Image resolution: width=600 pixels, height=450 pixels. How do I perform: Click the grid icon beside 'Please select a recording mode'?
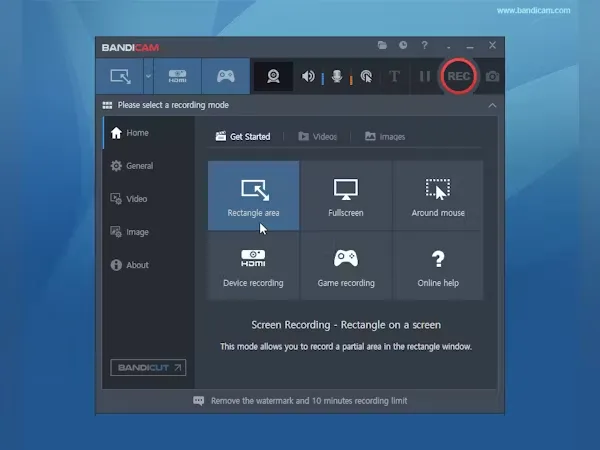tap(107, 105)
